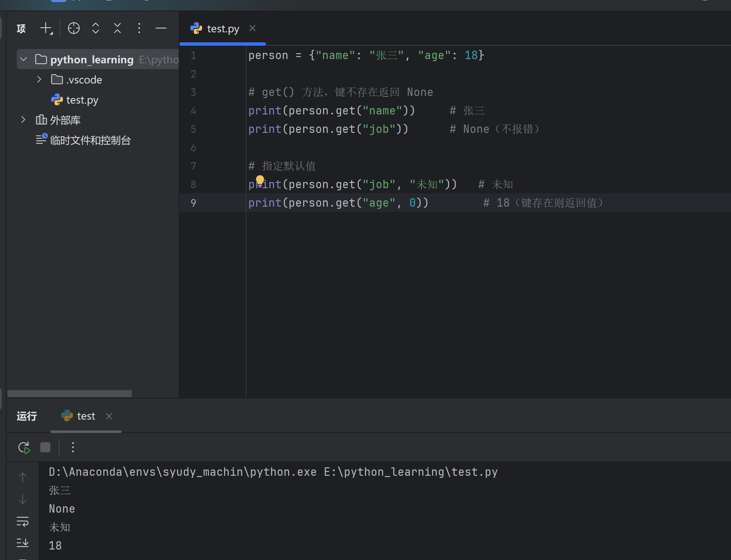
Task: Expand the .vscode folder
Action: point(39,80)
